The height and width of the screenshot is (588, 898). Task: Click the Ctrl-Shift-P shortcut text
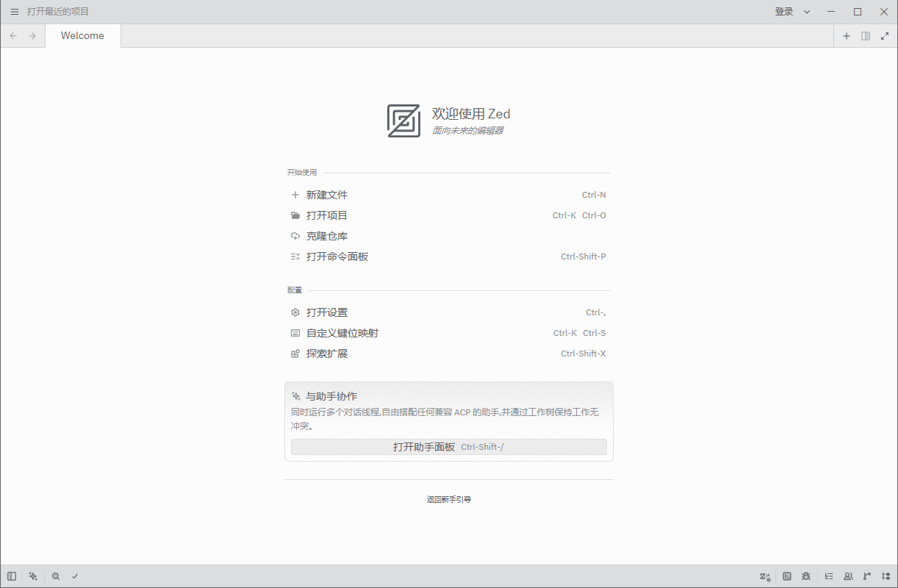coord(583,257)
